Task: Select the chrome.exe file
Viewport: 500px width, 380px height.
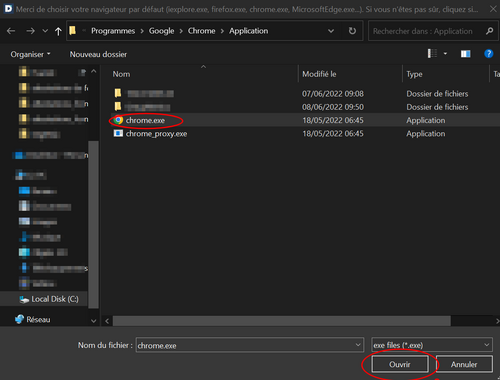Action: click(x=145, y=120)
